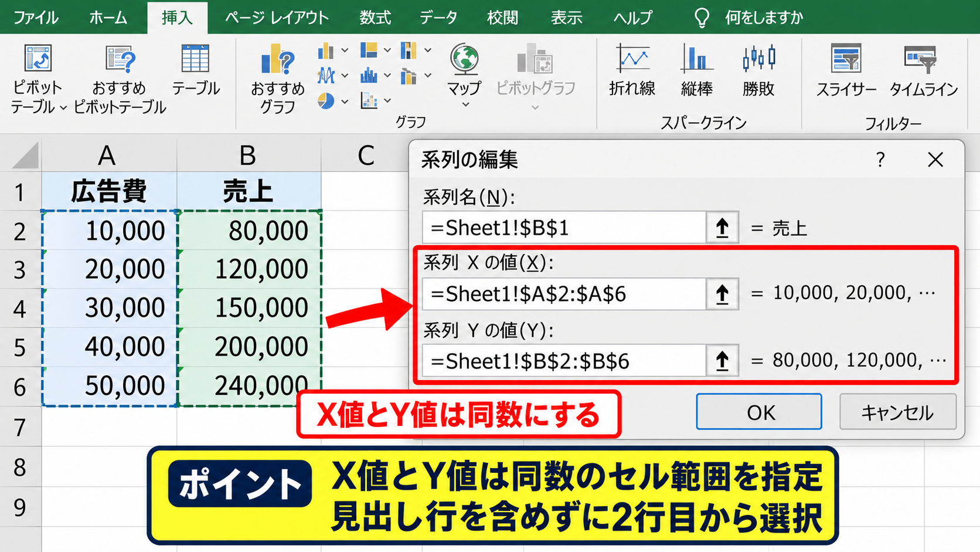
Task: Open the ファイル tab
Action: pyautogui.click(x=36, y=18)
